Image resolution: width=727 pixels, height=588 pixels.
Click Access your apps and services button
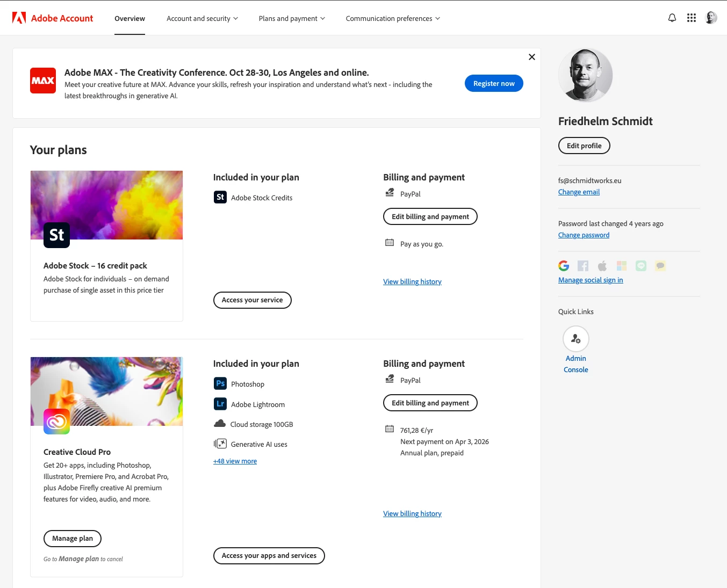pyautogui.click(x=269, y=556)
